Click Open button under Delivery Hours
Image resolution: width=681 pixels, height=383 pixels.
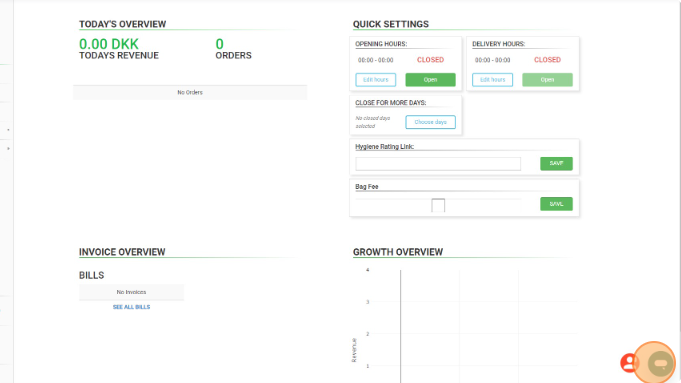[x=547, y=80]
